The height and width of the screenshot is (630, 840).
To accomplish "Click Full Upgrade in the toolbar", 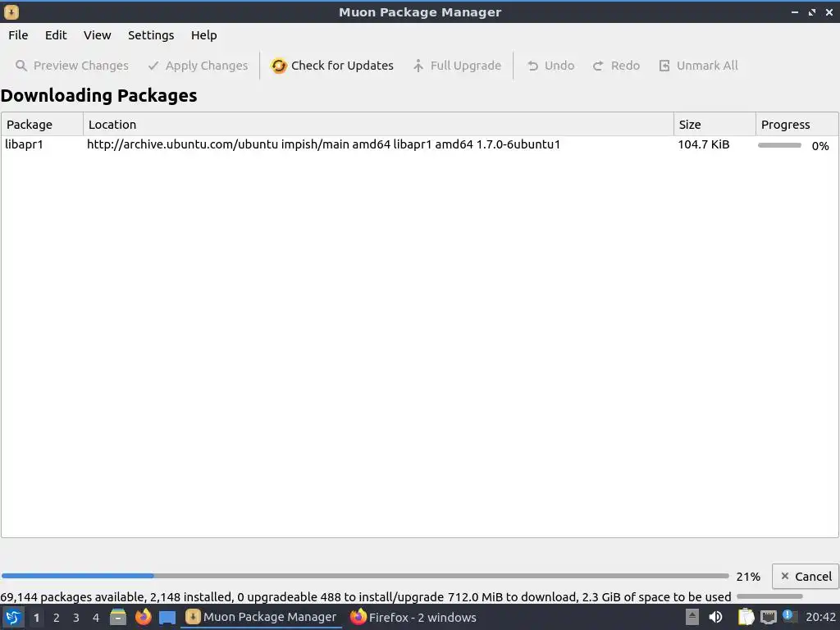I will pos(457,66).
